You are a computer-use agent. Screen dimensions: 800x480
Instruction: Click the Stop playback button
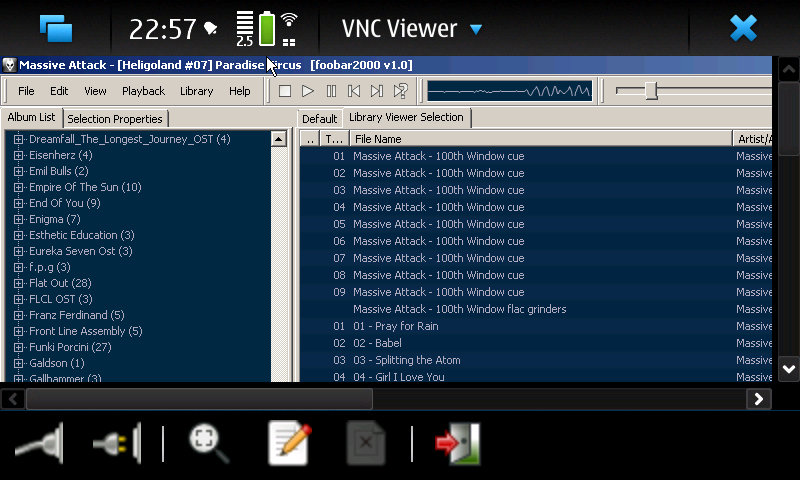(285, 91)
